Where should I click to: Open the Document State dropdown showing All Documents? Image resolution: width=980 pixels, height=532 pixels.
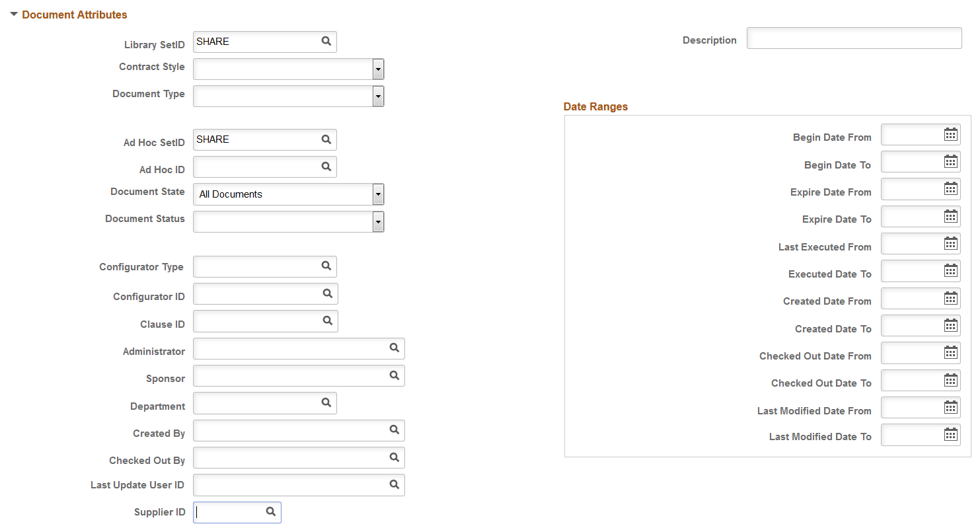(x=378, y=194)
